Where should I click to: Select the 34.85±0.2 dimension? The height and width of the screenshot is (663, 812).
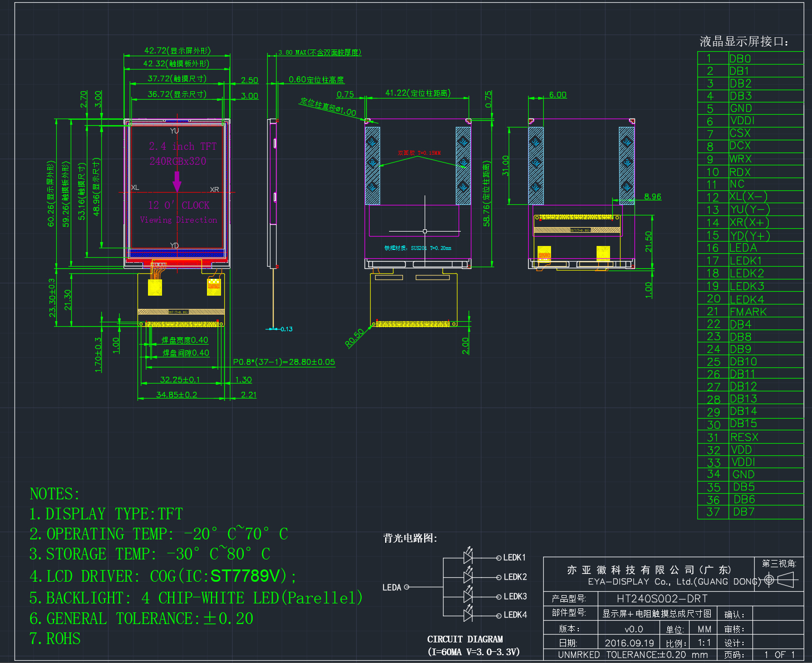pyautogui.click(x=176, y=395)
